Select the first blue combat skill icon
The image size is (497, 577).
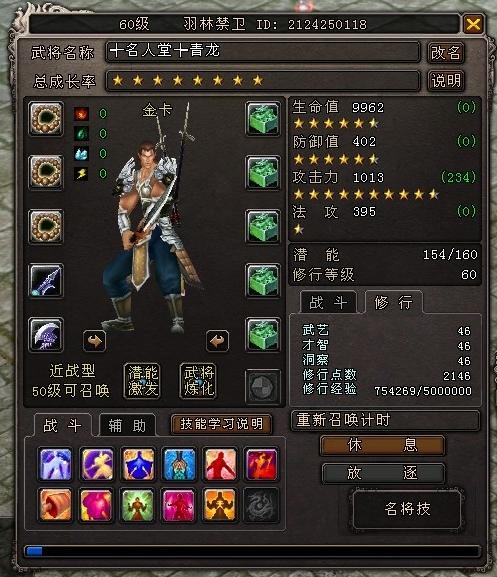pos(55,464)
